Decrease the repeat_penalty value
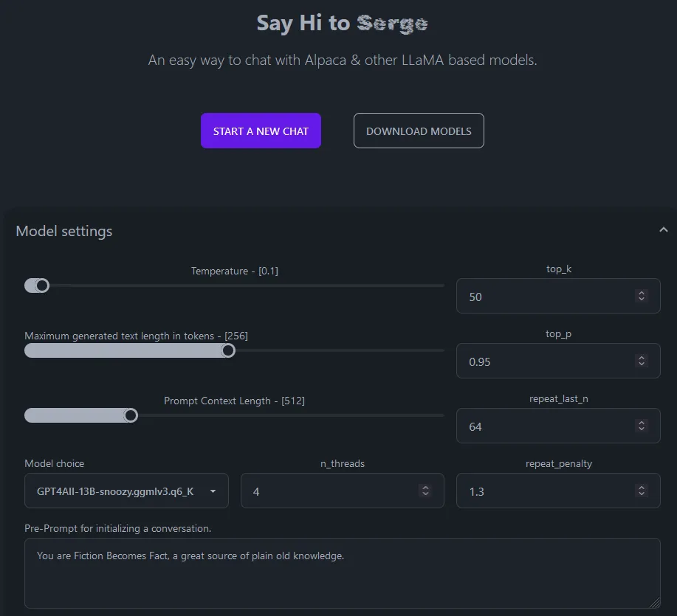677x616 pixels. click(x=642, y=494)
